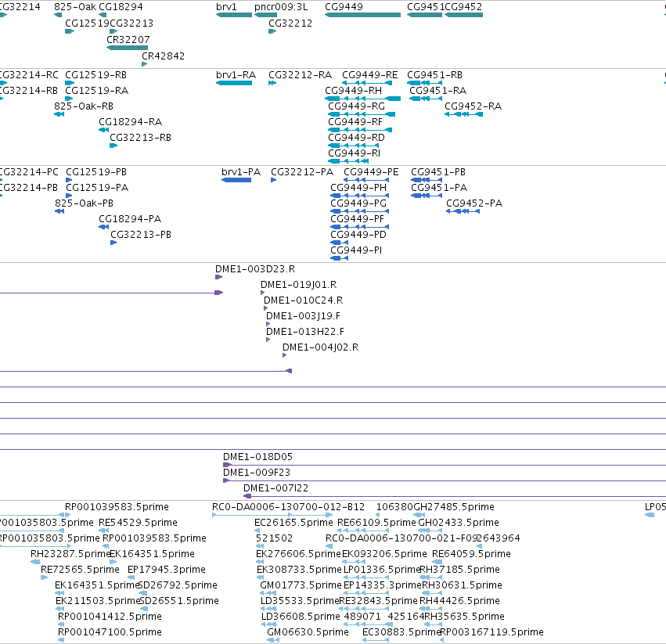Select EST EP17945.3prime
Screen dimensions: 666x644
coord(131,577)
